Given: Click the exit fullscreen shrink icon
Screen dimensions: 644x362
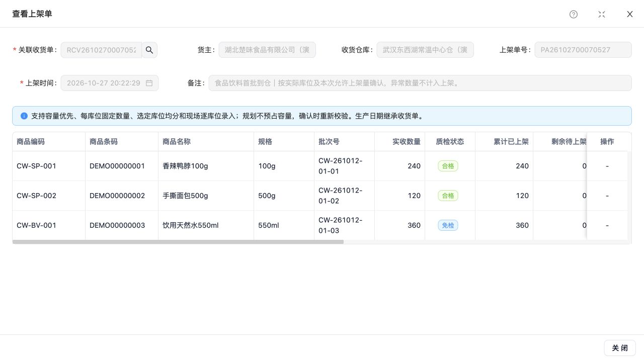Looking at the screenshot, I should pos(602,14).
